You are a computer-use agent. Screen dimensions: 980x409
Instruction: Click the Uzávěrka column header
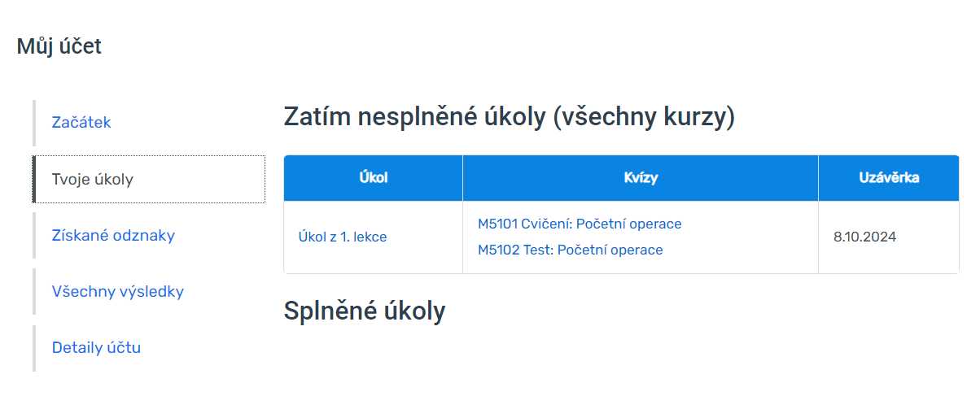(x=889, y=178)
